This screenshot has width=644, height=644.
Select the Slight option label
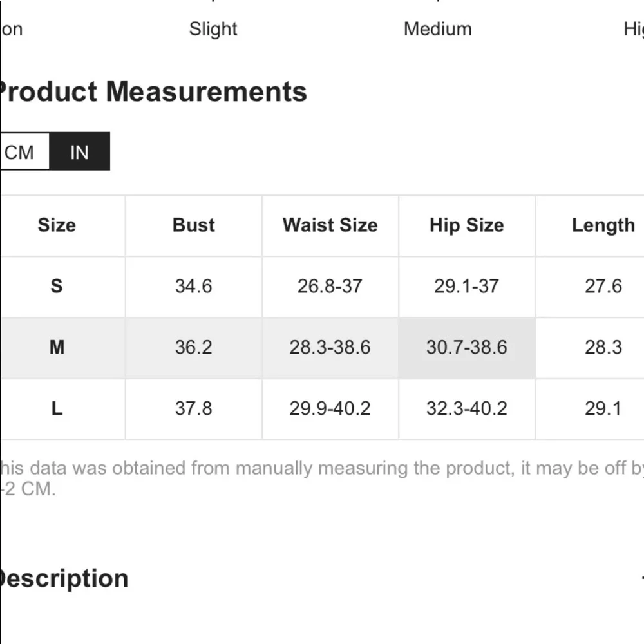click(213, 29)
